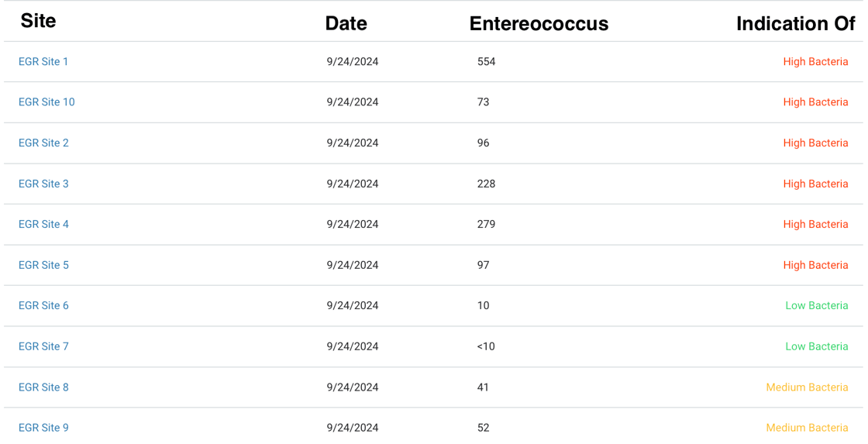Open the EGR Site 4 link

pyautogui.click(x=43, y=224)
